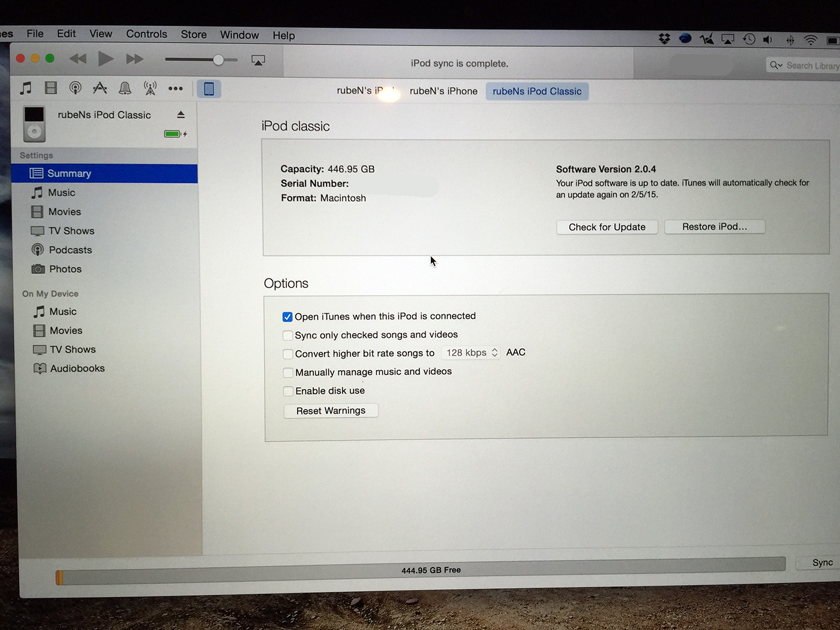Open the Help menu
The width and height of the screenshot is (840, 630).
284,35
